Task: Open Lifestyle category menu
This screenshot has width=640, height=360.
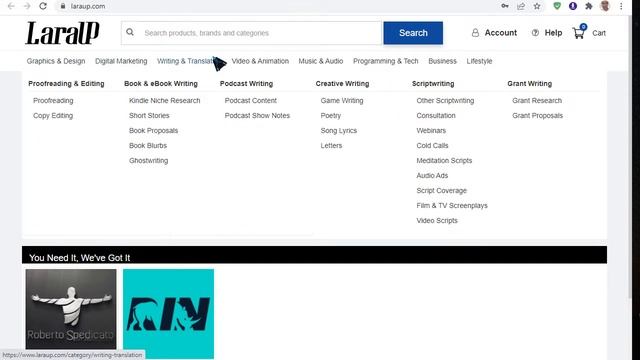Action: [x=479, y=61]
